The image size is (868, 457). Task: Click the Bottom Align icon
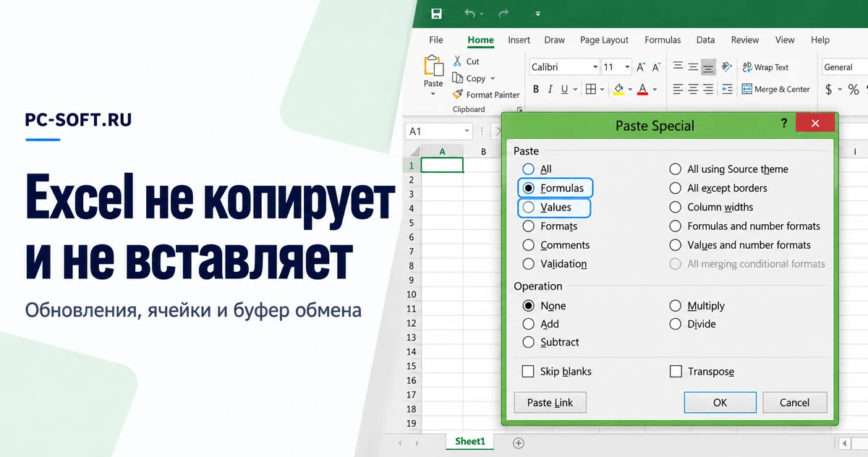coord(708,67)
